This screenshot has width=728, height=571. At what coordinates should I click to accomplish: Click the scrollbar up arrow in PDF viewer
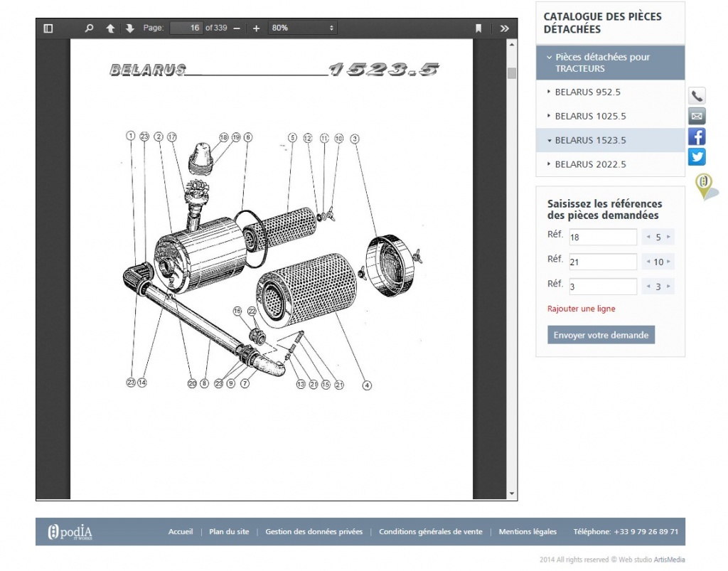tap(512, 45)
